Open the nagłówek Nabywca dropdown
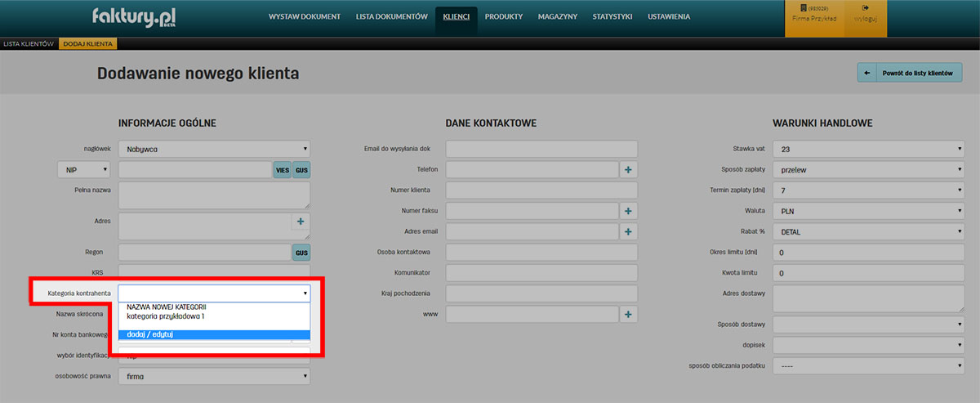Image resolution: width=980 pixels, height=403 pixels. point(214,149)
